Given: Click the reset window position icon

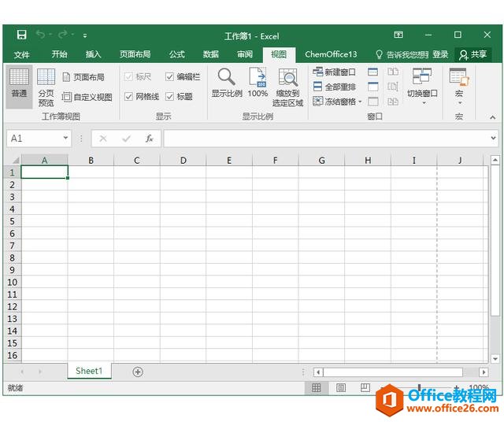Looking at the screenshot, I should (x=393, y=102).
